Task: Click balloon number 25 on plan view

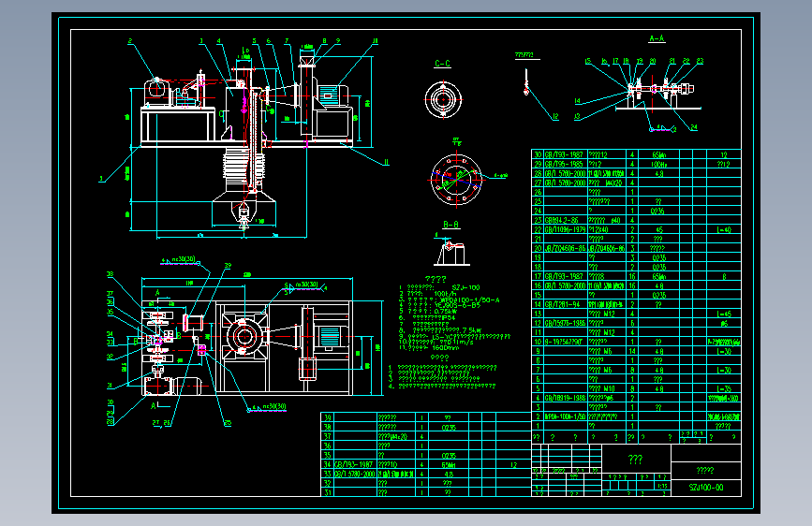Action: pyautogui.click(x=228, y=423)
